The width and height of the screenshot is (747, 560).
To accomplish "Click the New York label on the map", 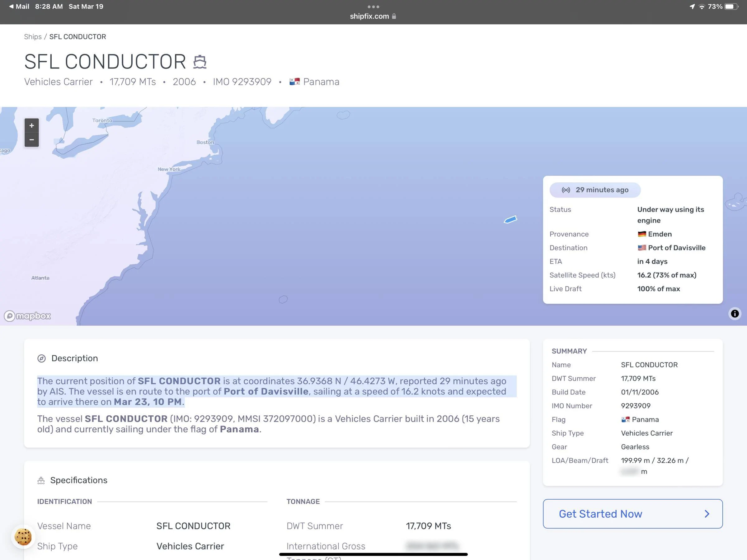I will click(169, 169).
